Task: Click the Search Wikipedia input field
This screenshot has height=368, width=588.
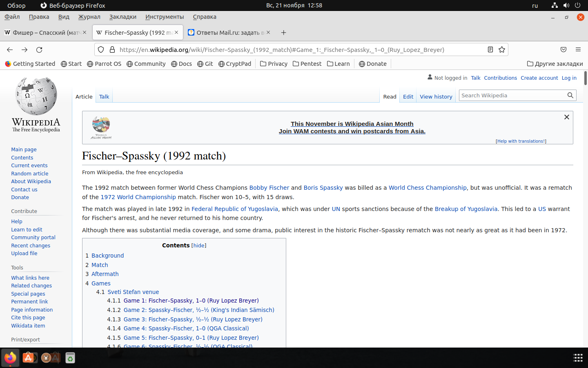Action: (512, 95)
